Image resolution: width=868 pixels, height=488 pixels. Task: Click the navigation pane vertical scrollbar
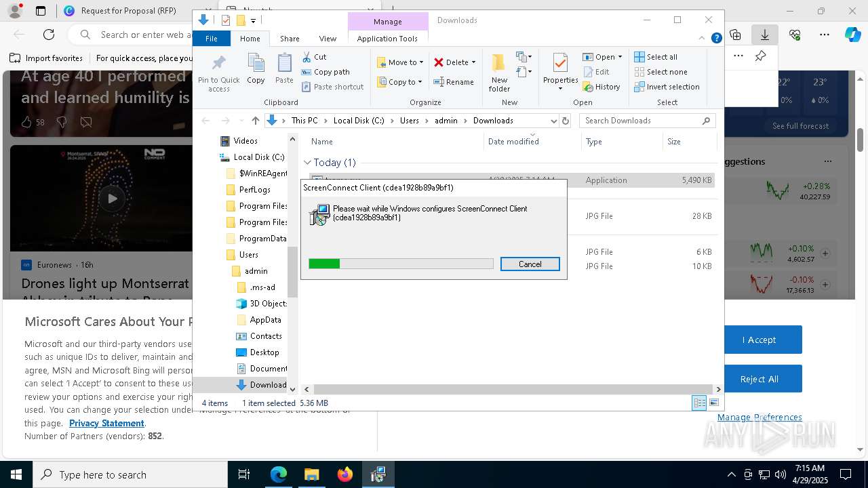(292, 272)
